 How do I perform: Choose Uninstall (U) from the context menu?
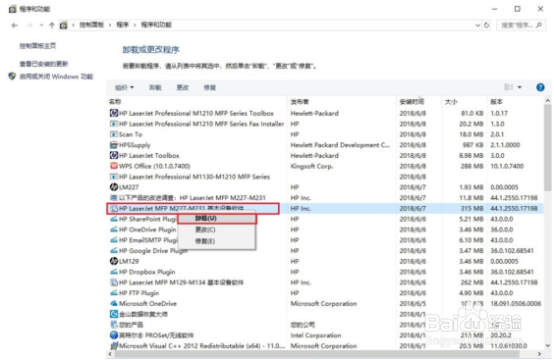[x=217, y=218]
